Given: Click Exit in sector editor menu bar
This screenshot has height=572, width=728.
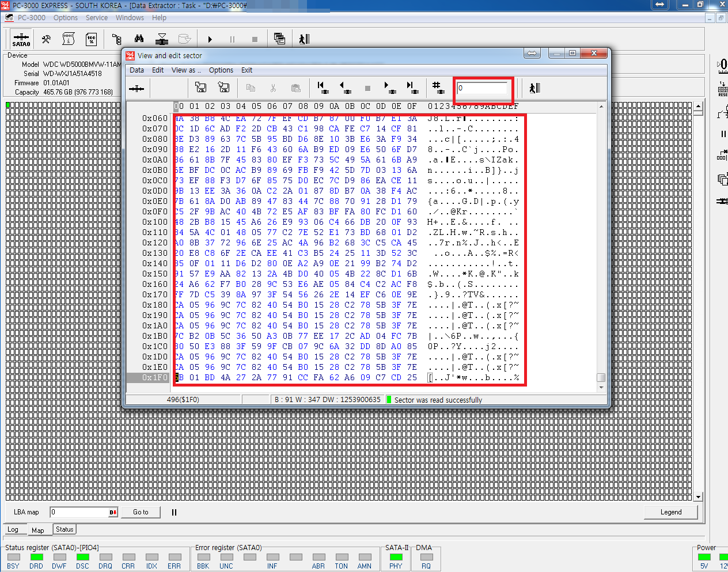Looking at the screenshot, I should point(247,70).
